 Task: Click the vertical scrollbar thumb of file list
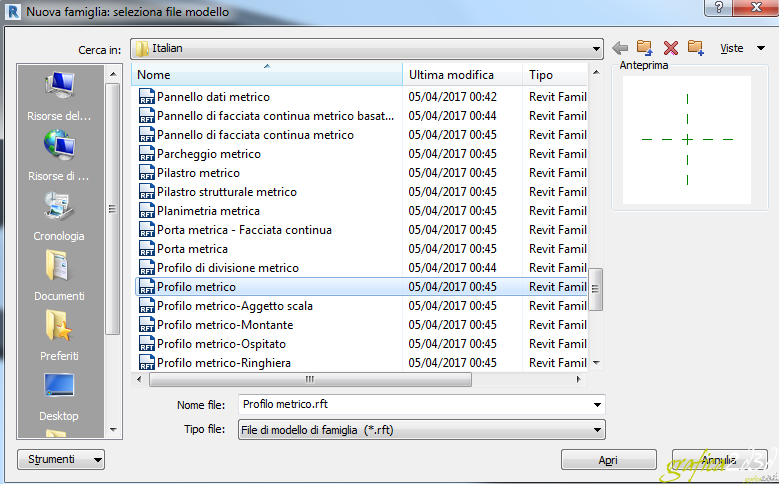[596, 289]
